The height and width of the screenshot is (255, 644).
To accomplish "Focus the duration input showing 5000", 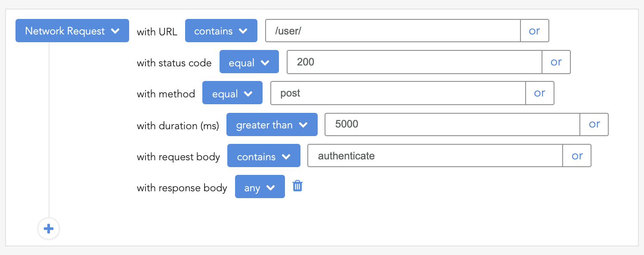I will (x=452, y=125).
